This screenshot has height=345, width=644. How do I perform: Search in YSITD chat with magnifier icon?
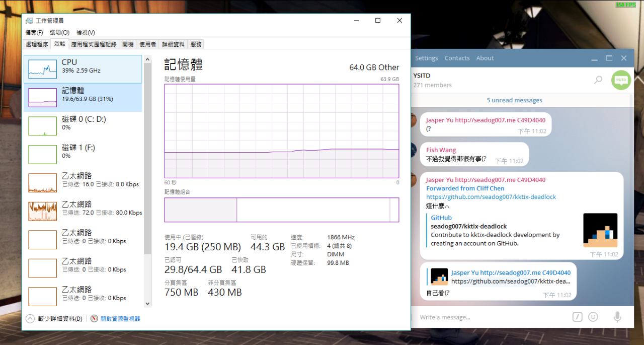click(598, 80)
